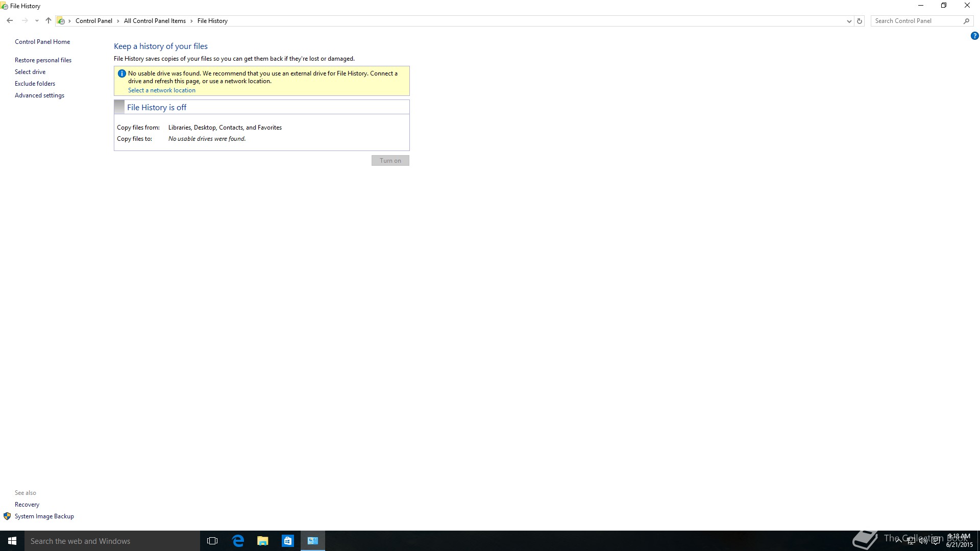Expand the chevron before Control Panel
Viewport: 980px width, 551px height.
click(70, 21)
